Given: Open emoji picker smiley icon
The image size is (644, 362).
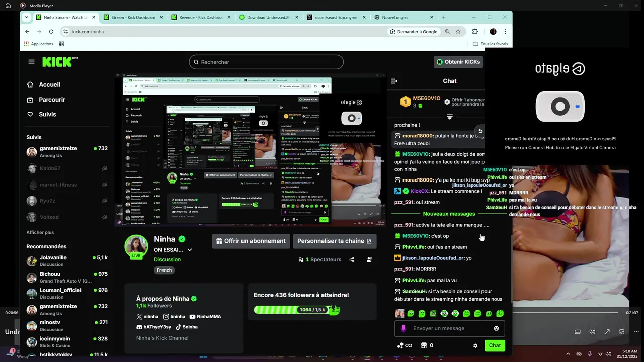Looking at the screenshot, I should pos(496,328).
